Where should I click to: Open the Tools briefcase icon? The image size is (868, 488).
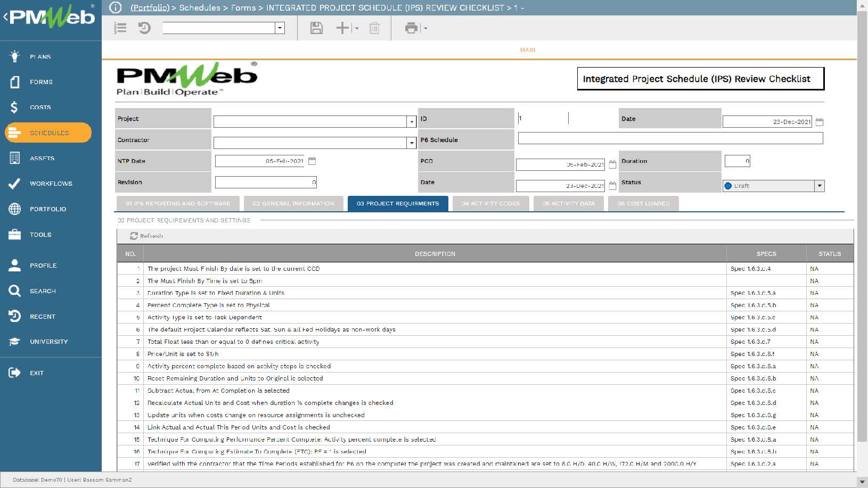(x=15, y=234)
